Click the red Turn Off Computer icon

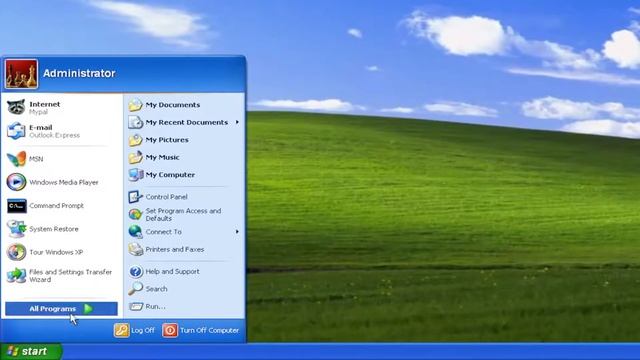170,330
